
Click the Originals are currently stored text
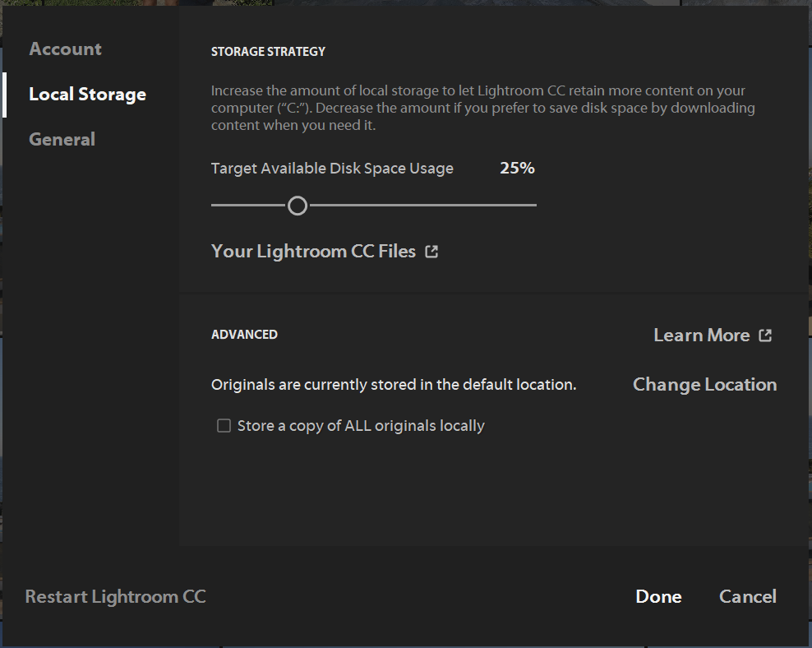point(394,385)
